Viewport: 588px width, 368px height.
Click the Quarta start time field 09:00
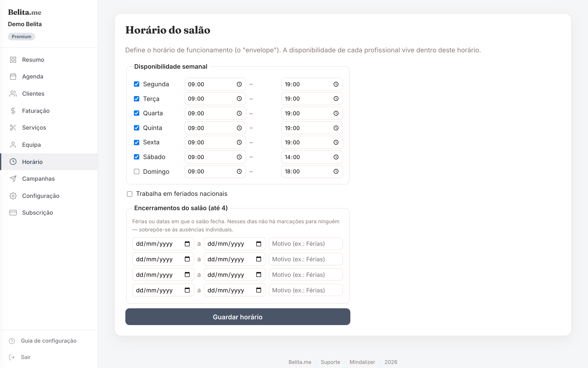click(x=215, y=113)
